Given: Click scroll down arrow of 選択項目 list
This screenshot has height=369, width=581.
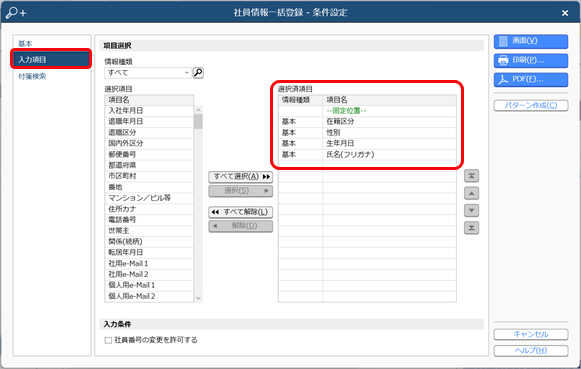Looking at the screenshot, I should click(198, 298).
